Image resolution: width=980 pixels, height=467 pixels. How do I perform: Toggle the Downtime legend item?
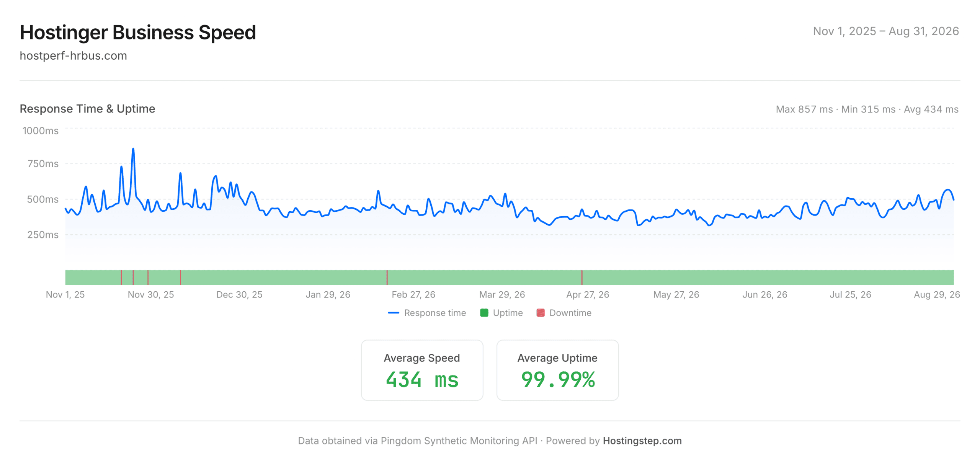click(x=564, y=313)
